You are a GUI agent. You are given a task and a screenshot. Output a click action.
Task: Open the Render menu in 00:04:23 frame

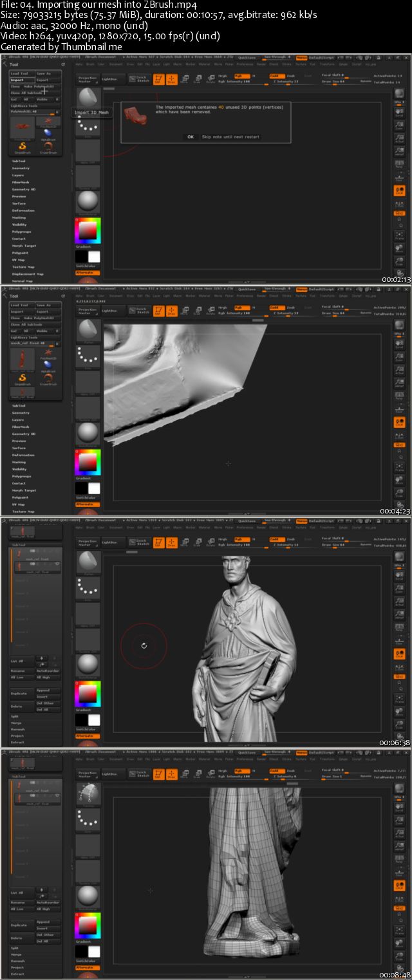coord(262,296)
